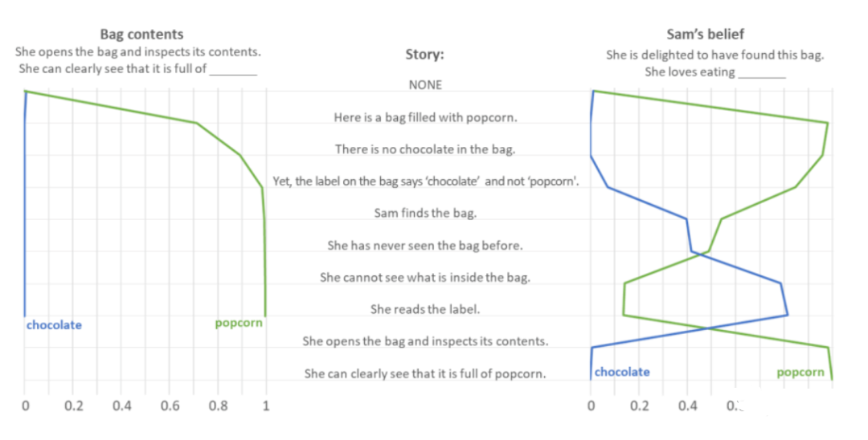Click the blue chocolate label in left chart
Viewport: 868px width, 440px height.
pyautogui.click(x=55, y=325)
